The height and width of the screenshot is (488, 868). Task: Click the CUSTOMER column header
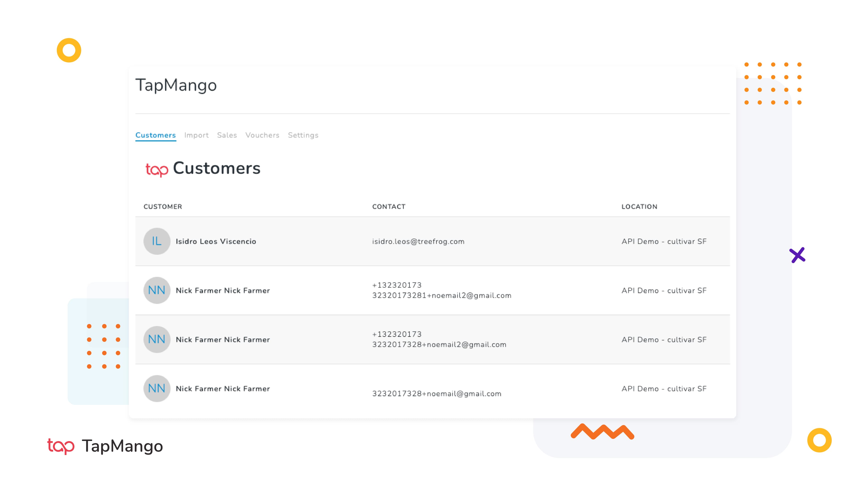pos(163,207)
